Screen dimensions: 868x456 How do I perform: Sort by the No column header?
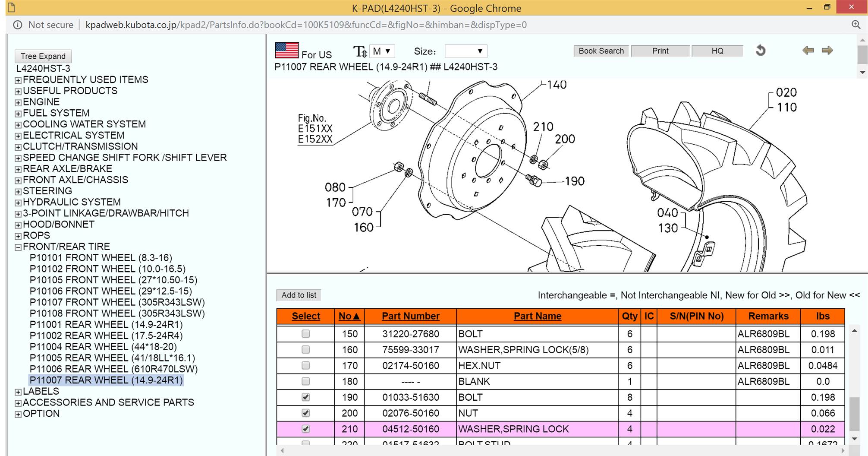click(349, 316)
